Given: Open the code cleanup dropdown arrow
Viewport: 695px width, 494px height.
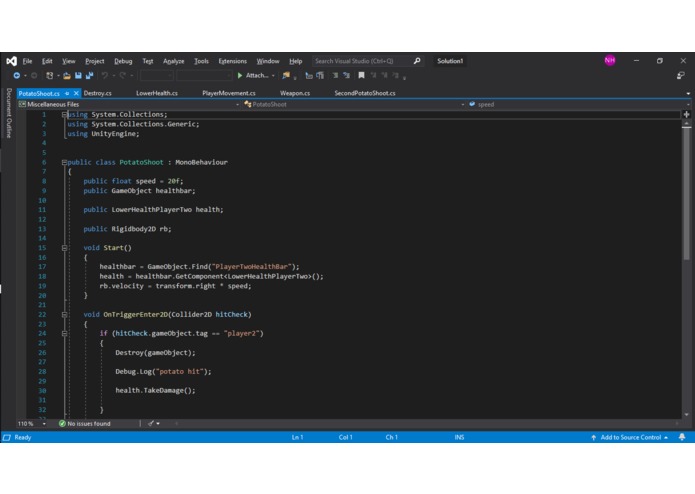Looking at the screenshot, I should pos(158,424).
